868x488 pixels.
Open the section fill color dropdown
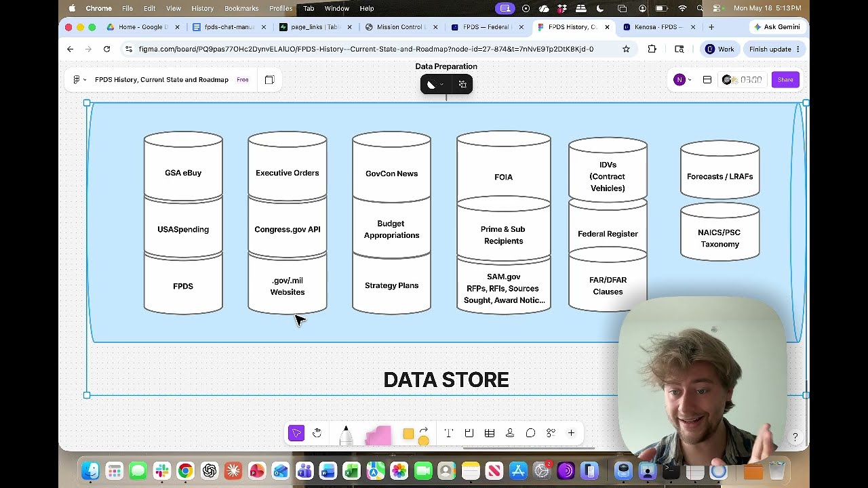(435, 85)
